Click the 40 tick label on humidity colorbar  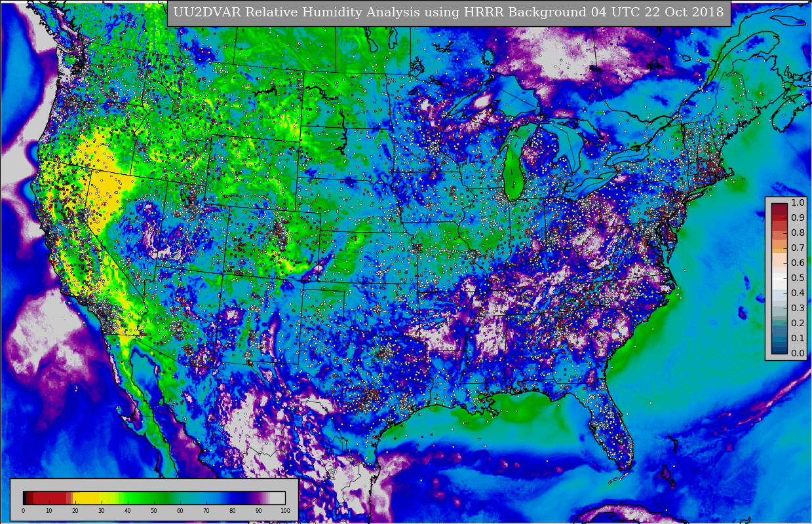(x=128, y=511)
